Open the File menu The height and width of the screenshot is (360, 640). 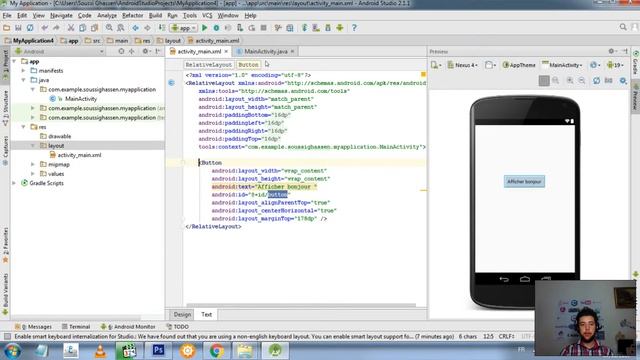(7, 16)
